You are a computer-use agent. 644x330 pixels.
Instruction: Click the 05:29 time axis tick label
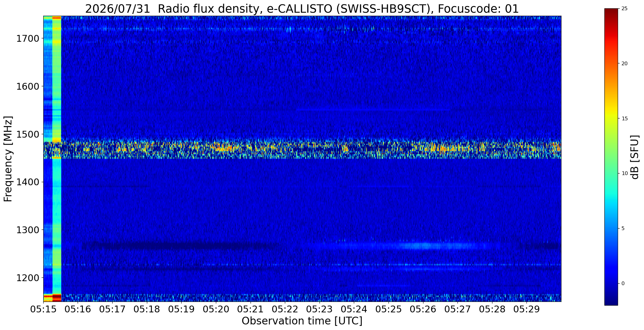(527, 309)
